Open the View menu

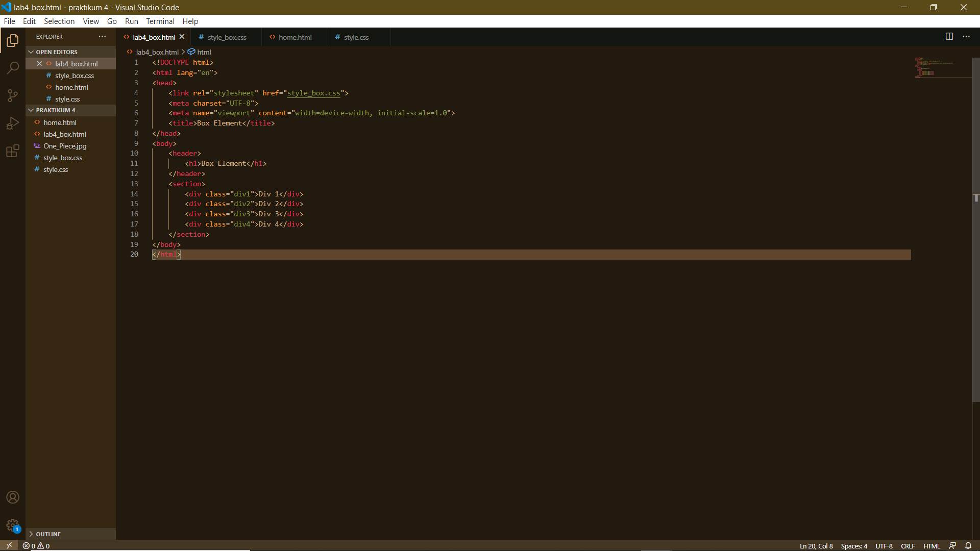pyautogui.click(x=91, y=21)
